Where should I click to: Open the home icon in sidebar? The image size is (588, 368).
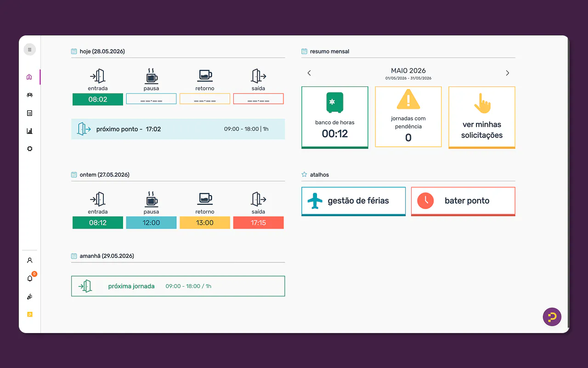click(29, 77)
